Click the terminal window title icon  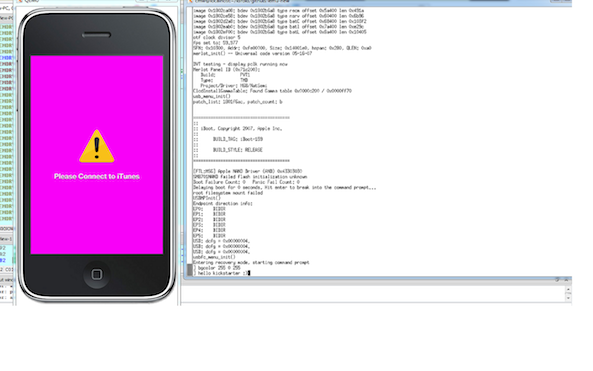pos(191,1)
